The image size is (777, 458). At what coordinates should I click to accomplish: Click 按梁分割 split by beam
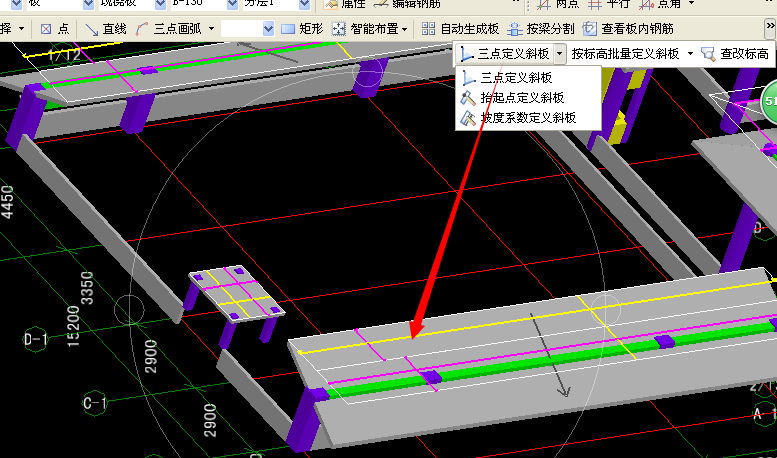tap(541, 29)
